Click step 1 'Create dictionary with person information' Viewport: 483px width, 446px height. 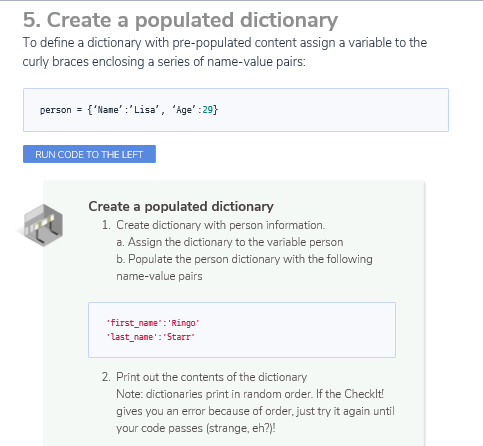point(220,225)
